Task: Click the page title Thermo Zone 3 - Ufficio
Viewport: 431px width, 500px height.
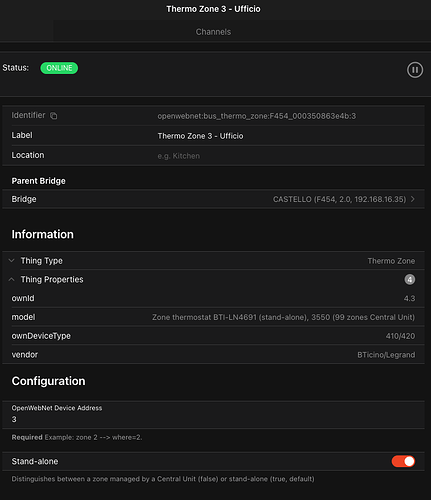Action: (213, 9)
